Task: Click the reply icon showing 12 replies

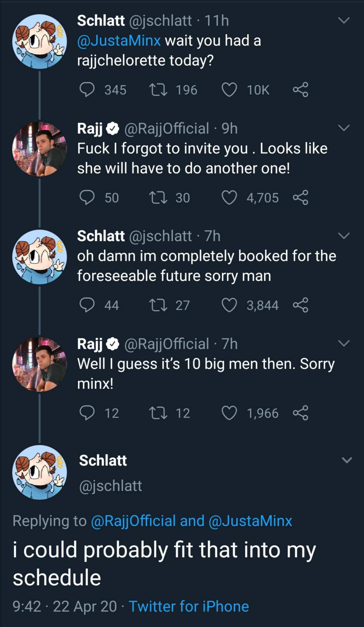Action: point(88,413)
